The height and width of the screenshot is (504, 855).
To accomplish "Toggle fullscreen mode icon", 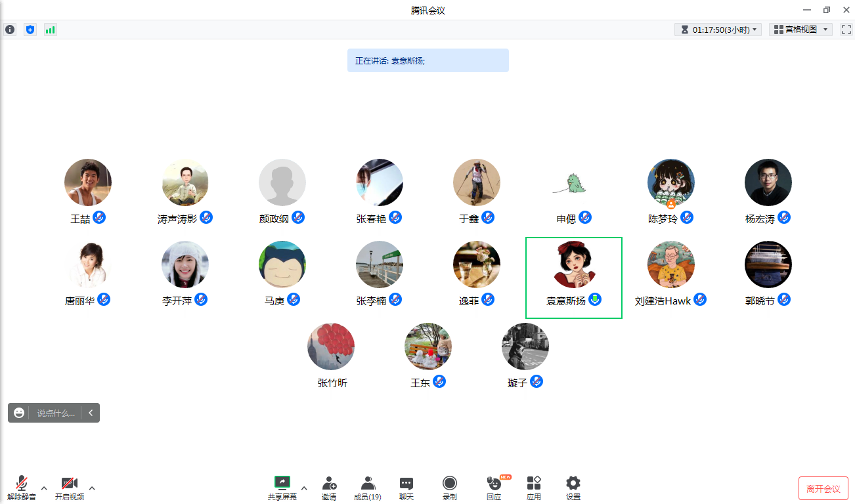I will 846,30.
